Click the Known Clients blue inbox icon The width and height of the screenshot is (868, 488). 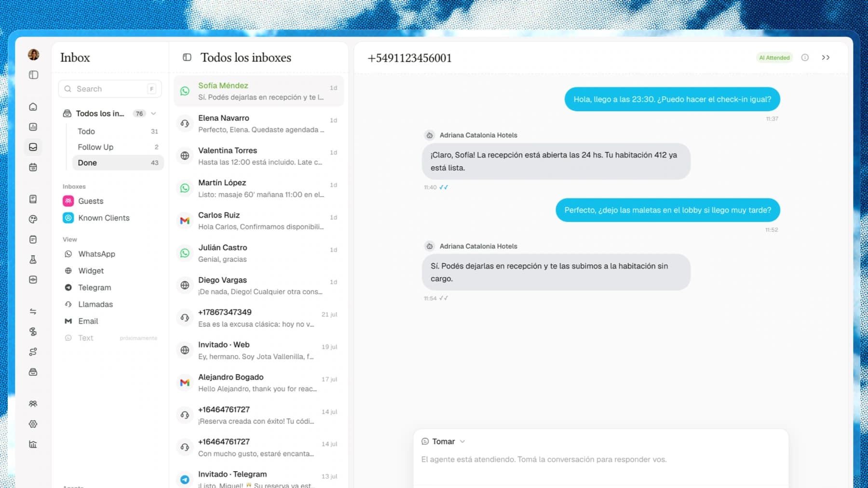coord(68,218)
